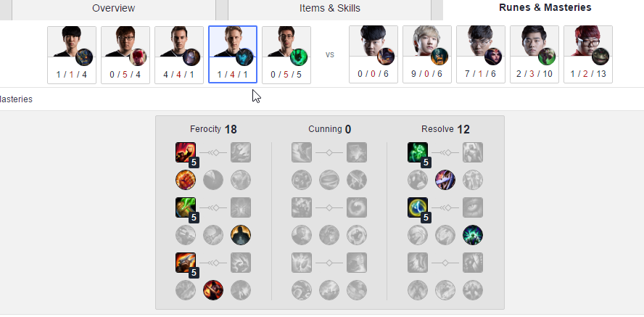Choose the player card showing 4 / 4 / 1
Image resolution: width=644 pixels, height=317 pixels.
pos(179,55)
